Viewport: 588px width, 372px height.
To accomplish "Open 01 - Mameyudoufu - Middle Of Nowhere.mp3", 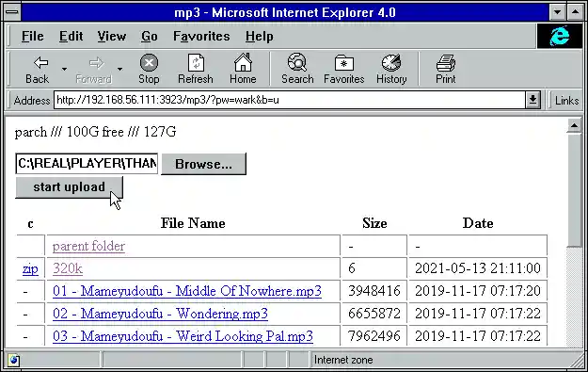I will (x=187, y=291).
